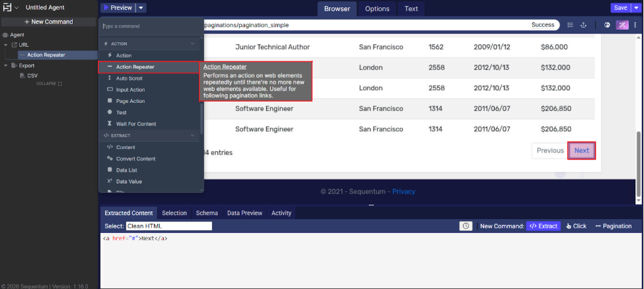This screenshot has height=289, width=644.
Task: Click the Type a command search field
Action: [151, 26]
